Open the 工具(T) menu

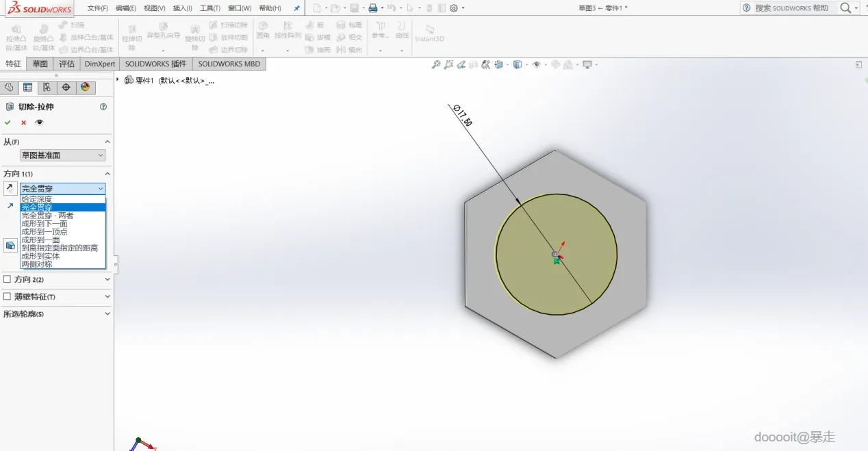click(x=210, y=8)
